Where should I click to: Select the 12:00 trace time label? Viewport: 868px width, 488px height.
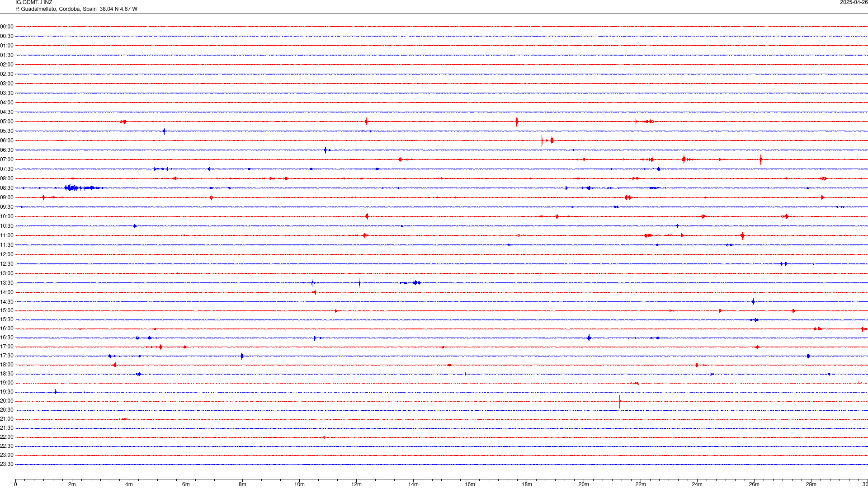[7, 254]
